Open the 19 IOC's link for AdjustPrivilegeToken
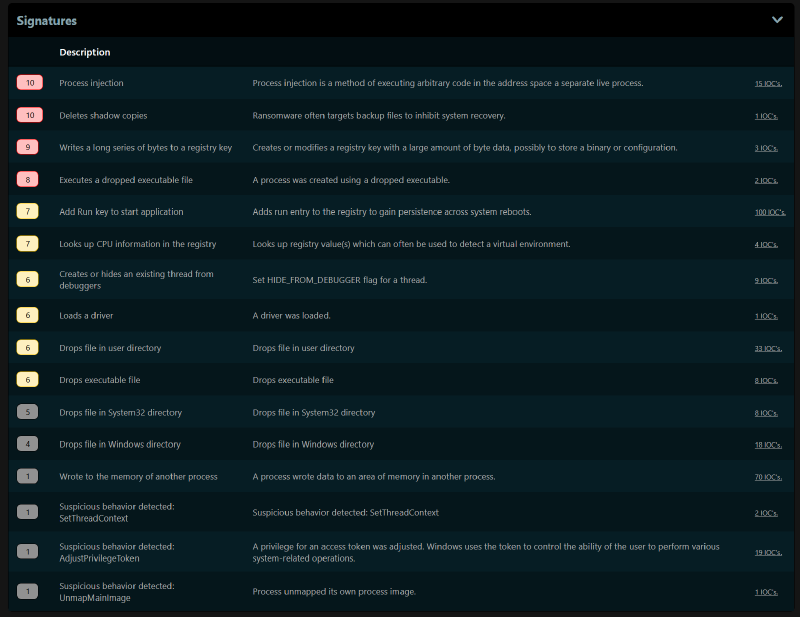Viewport: 800px width, 617px height. pyautogui.click(x=768, y=552)
